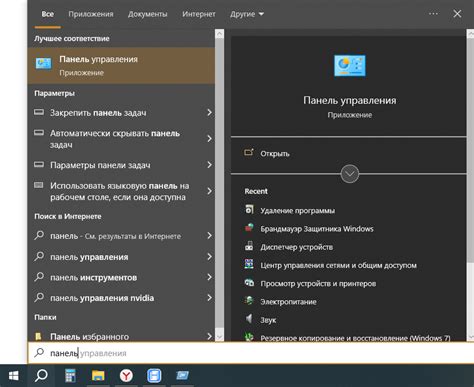474x387 pixels.
Task: Click into the search box with панель
Action: [x=250, y=353]
